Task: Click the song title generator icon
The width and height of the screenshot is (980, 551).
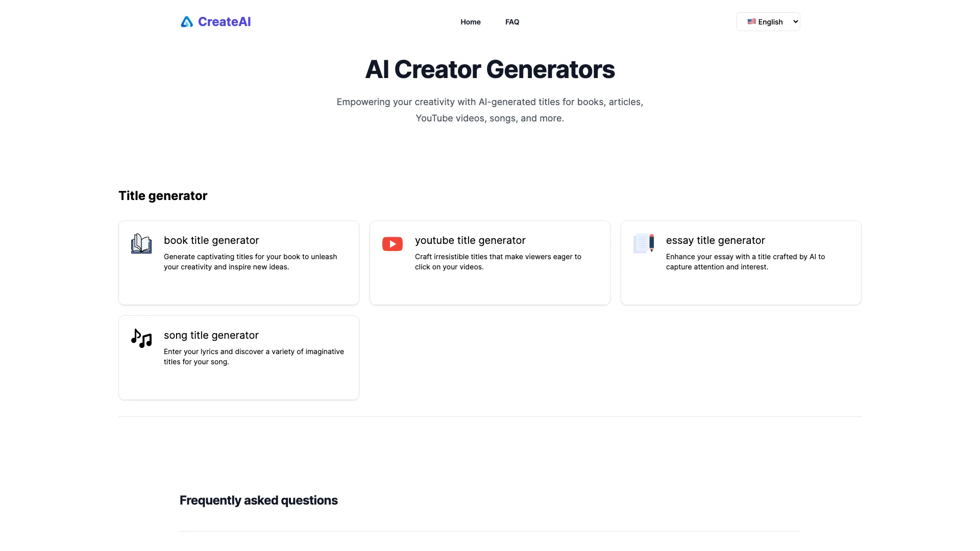Action: (x=141, y=338)
